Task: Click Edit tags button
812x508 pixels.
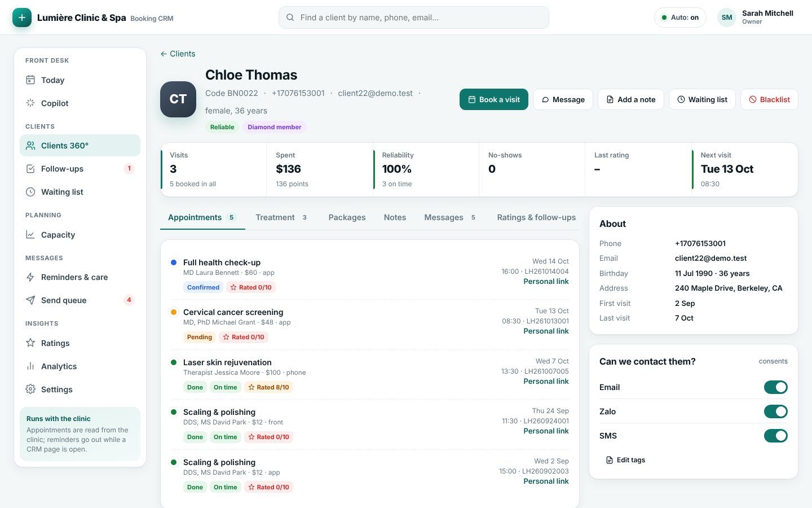Action: coord(625,460)
